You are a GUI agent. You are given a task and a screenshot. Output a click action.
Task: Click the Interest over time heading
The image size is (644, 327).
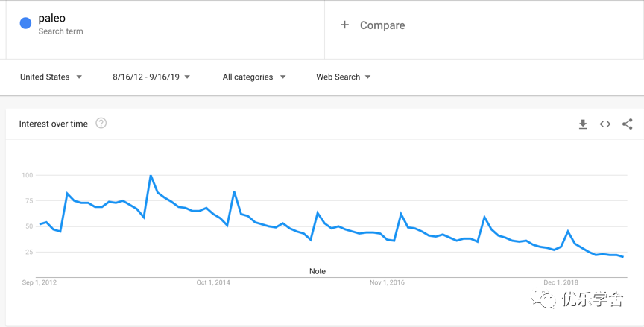coord(53,124)
